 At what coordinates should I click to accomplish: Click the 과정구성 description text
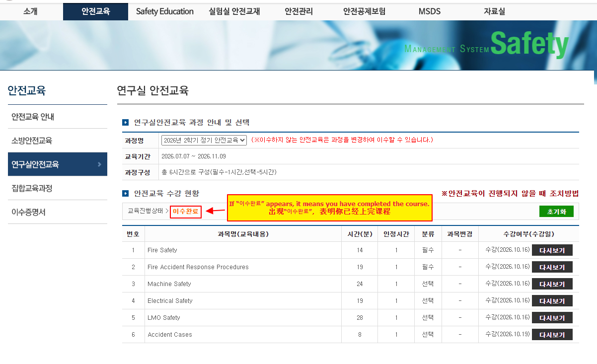219,172
